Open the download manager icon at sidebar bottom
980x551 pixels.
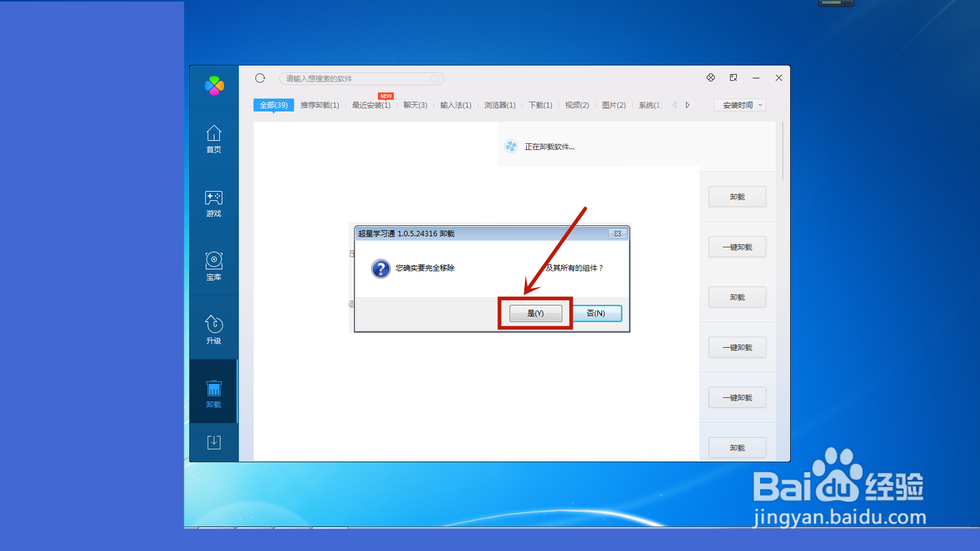coord(214,442)
